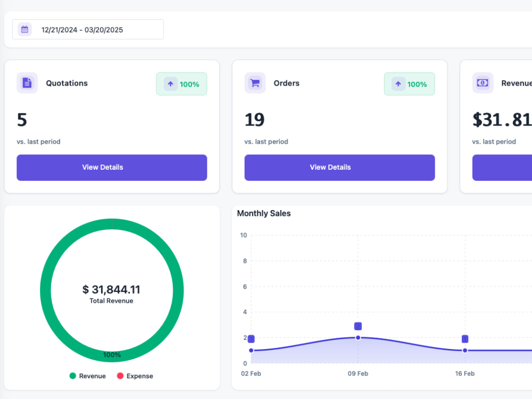The width and height of the screenshot is (532, 399).
Task: Click the 100% text in Quotations card badge
Action: pos(189,85)
